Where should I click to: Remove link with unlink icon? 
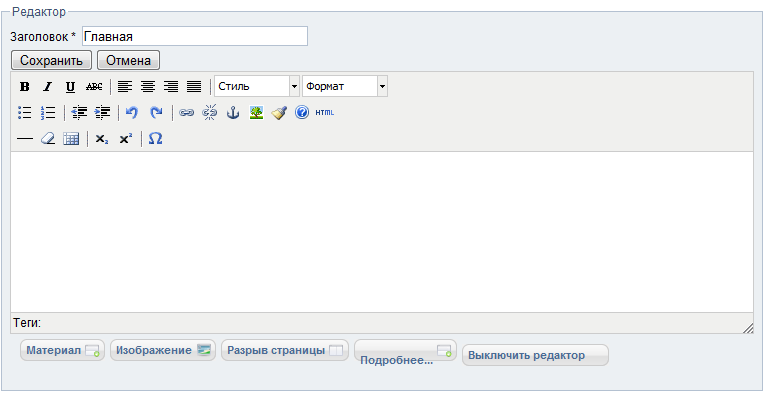tap(209, 113)
